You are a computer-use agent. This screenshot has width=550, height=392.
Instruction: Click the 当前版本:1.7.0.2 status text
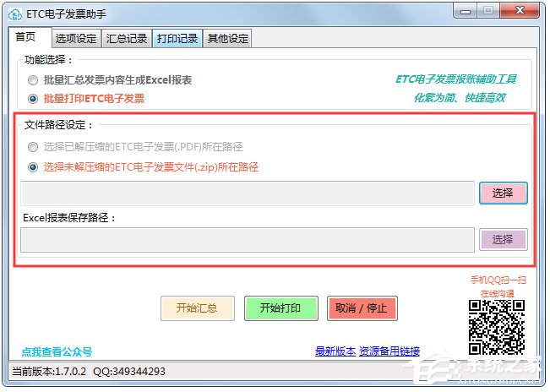pos(49,372)
